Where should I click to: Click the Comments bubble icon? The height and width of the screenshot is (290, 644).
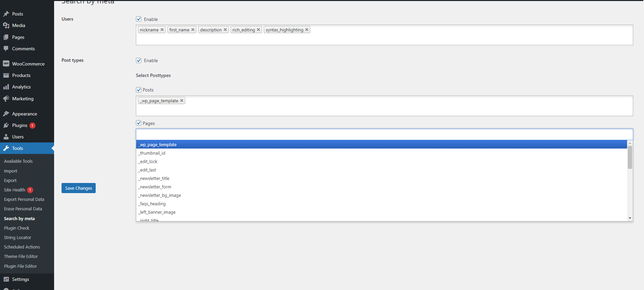click(x=6, y=49)
